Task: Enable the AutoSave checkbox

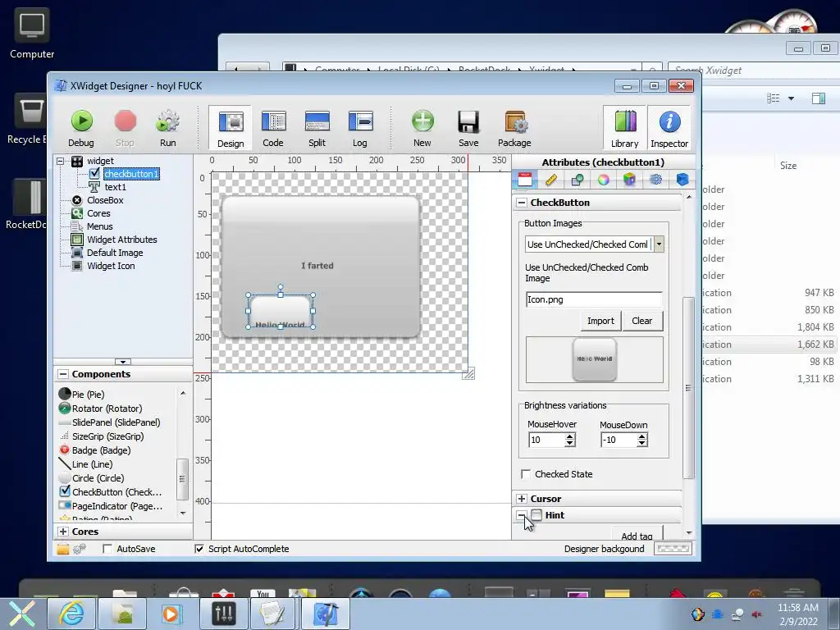Action: [x=107, y=549]
